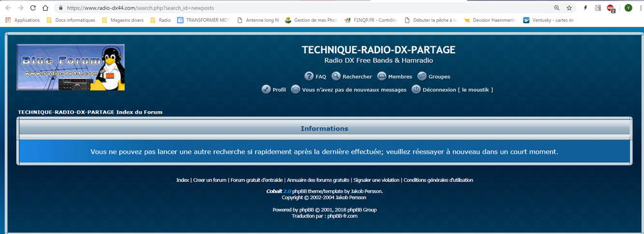Click 'Radio DX Free Bands & Hamradio' subtitle
Screen dimensions: 644x234
(x=378, y=60)
